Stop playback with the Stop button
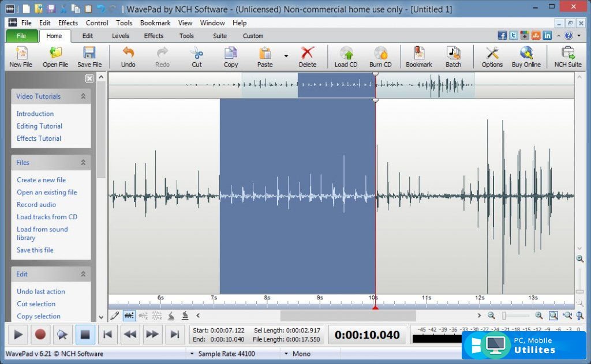Screen dimensions: 591x364 [x=85, y=334]
